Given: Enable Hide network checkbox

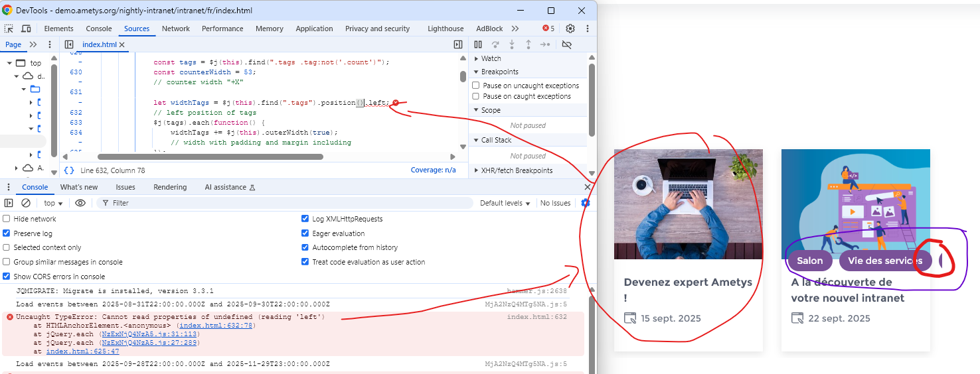Looking at the screenshot, I should point(7,219).
